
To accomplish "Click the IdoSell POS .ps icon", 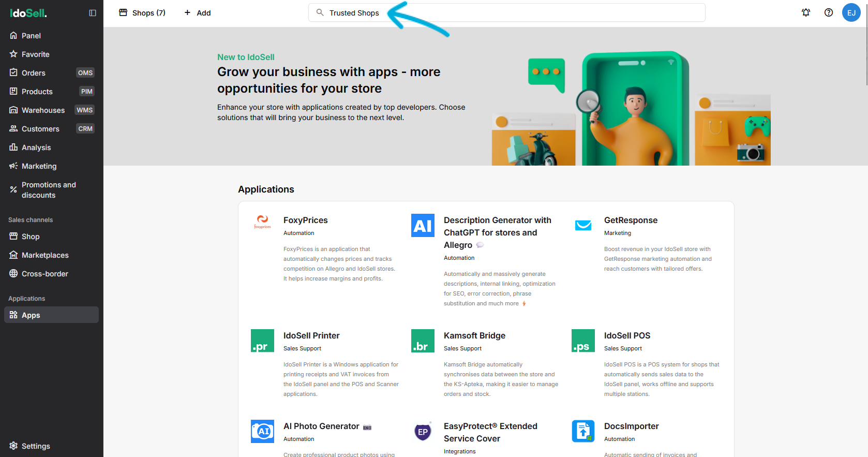I will tap(583, 341).
